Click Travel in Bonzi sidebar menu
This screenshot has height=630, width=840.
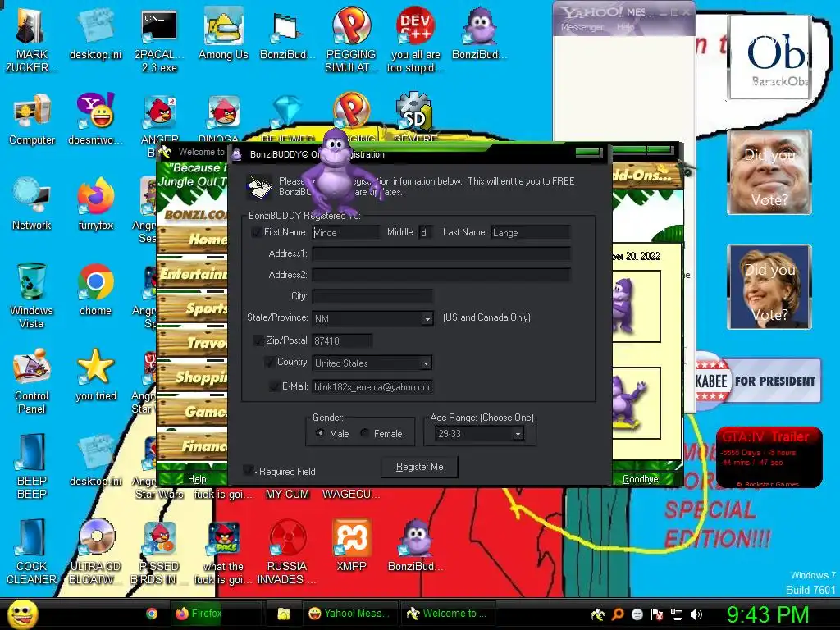[192, 343]
